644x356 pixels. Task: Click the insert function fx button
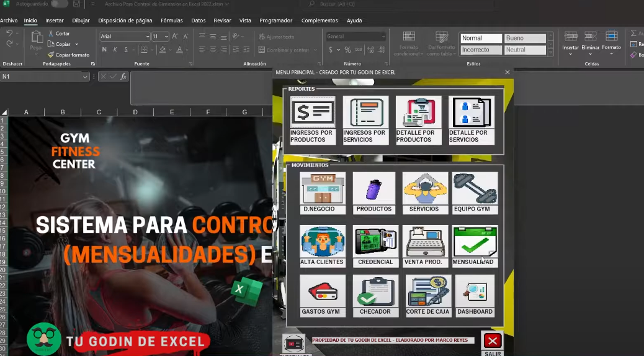(123, 76)
